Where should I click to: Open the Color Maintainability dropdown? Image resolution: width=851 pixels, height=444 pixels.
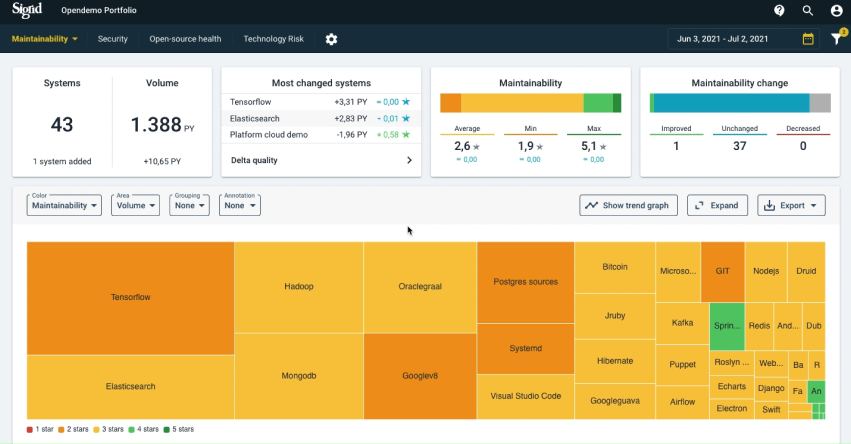coord(64,205)
